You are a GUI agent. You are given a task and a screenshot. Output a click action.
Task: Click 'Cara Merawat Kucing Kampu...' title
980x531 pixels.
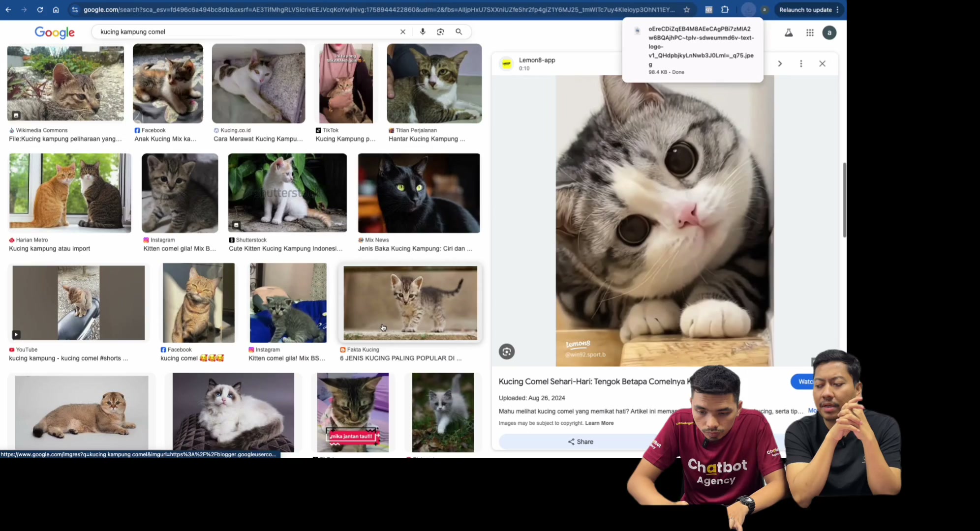(258, 139)
